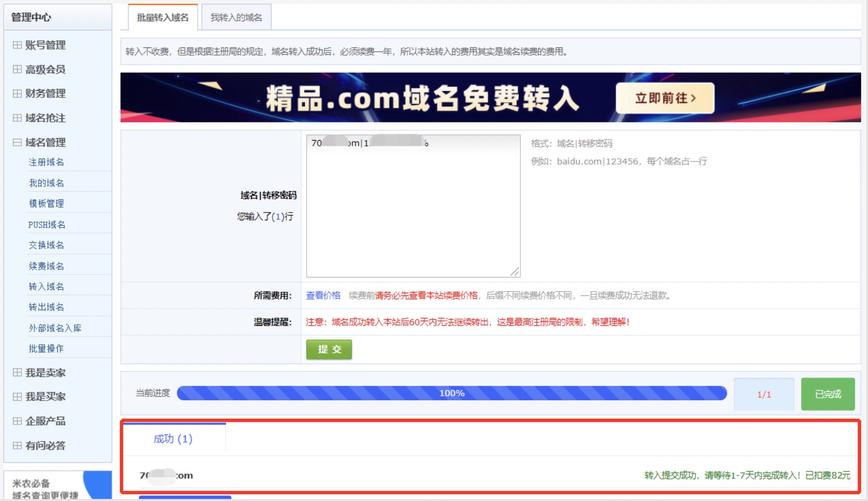
Task: Click the 转入提交成功 result message
Action: (x=747, y=475)
